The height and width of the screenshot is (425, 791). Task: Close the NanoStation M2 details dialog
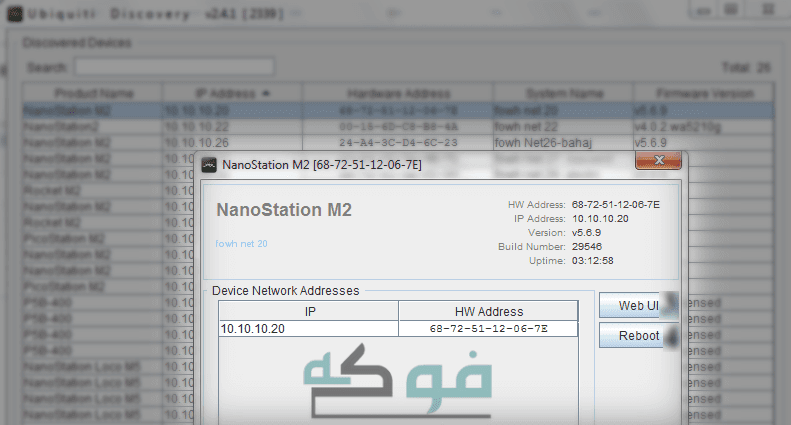coord(658,161)
